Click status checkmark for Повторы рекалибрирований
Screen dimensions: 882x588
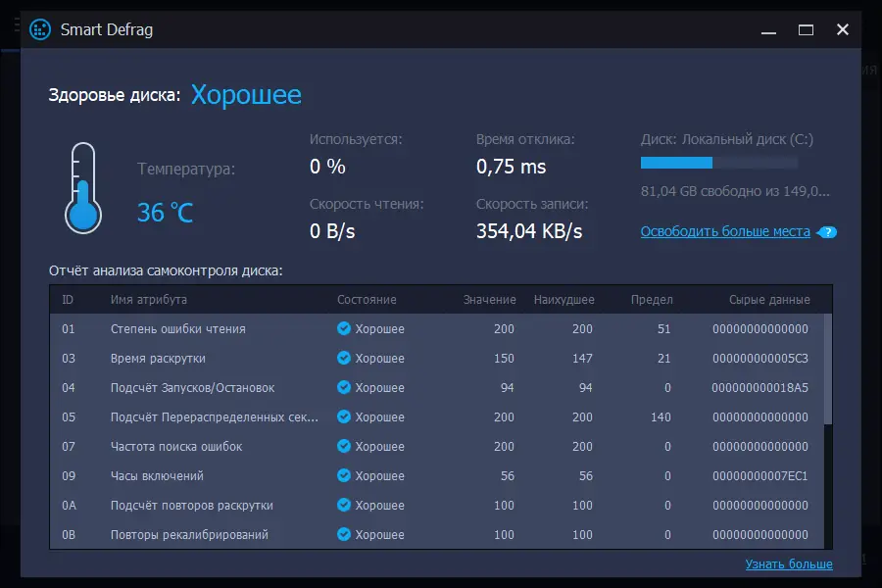[343, 535]
